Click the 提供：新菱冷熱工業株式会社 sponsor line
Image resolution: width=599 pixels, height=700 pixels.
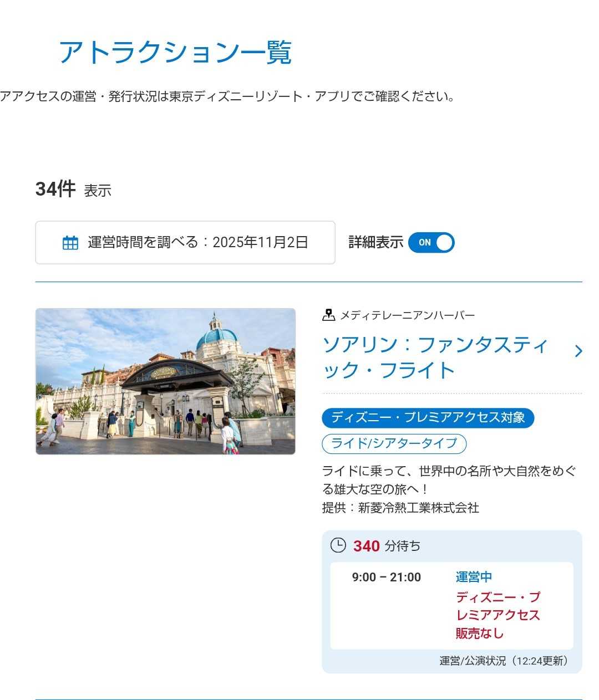coord(400,508)
